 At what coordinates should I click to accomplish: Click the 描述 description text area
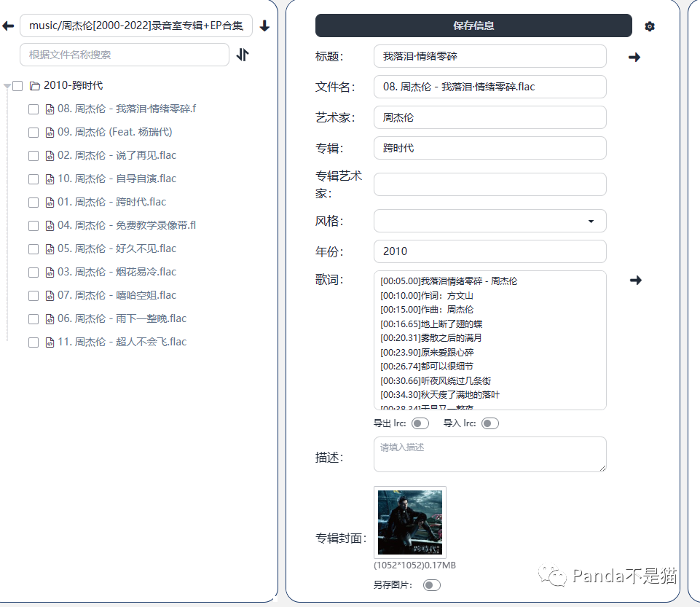489,454
